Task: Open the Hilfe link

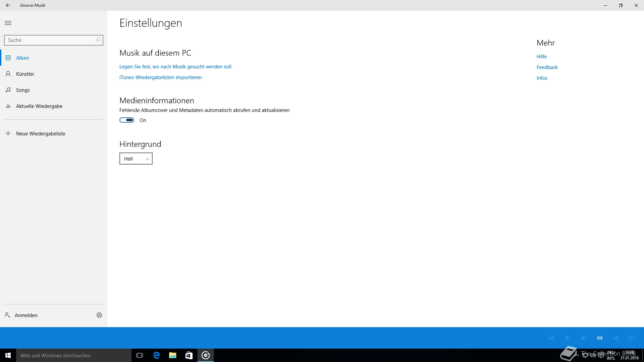Action: pyautogui.click(x=542, y=57)
